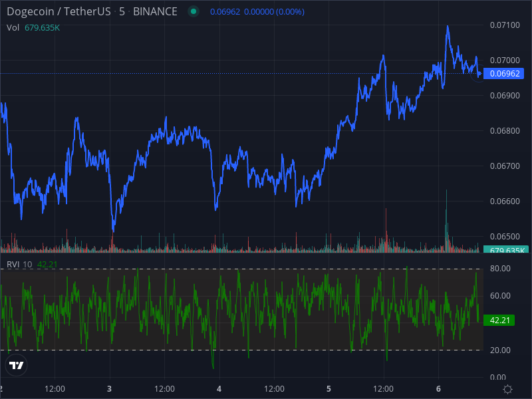Click the 80.00 RVI axis label
This screenshot has height=399, width=532.
(500, 269)
